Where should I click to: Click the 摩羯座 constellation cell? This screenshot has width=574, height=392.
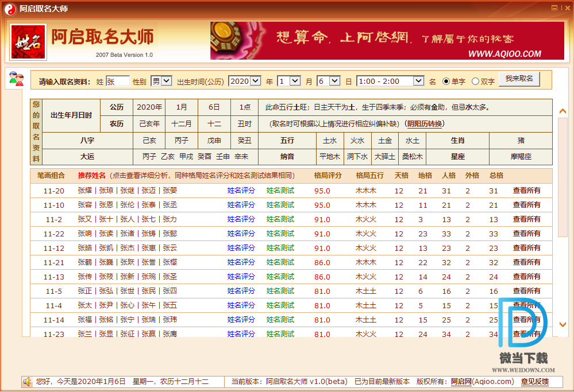[521, 157]
